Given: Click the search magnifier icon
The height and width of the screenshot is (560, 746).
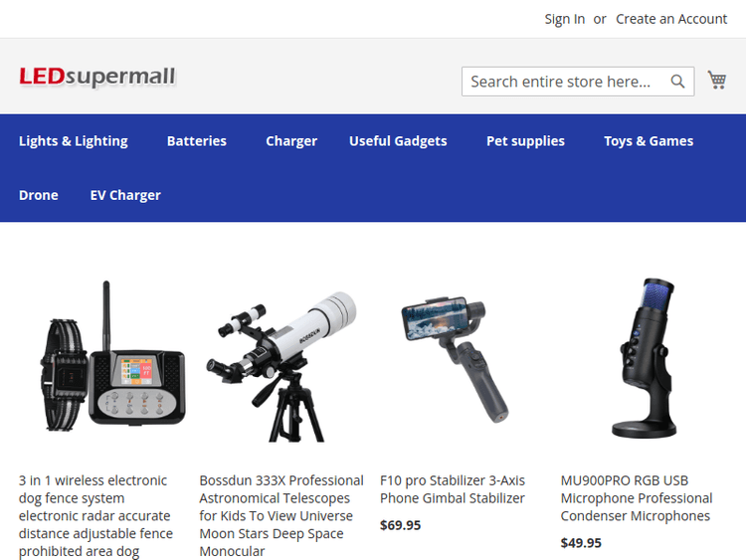Looking at the screenshot, I should tap(677, 82).
